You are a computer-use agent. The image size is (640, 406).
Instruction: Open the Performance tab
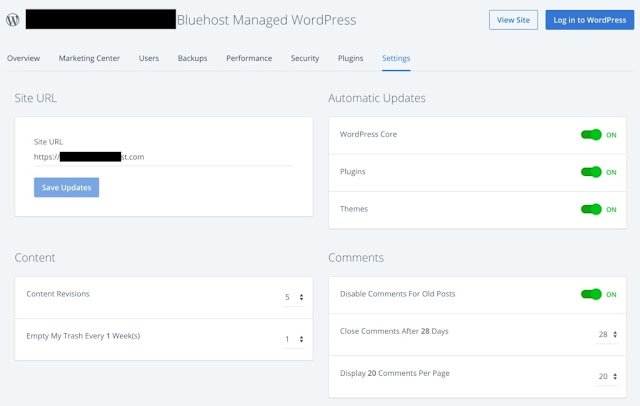tap(249, 58)
